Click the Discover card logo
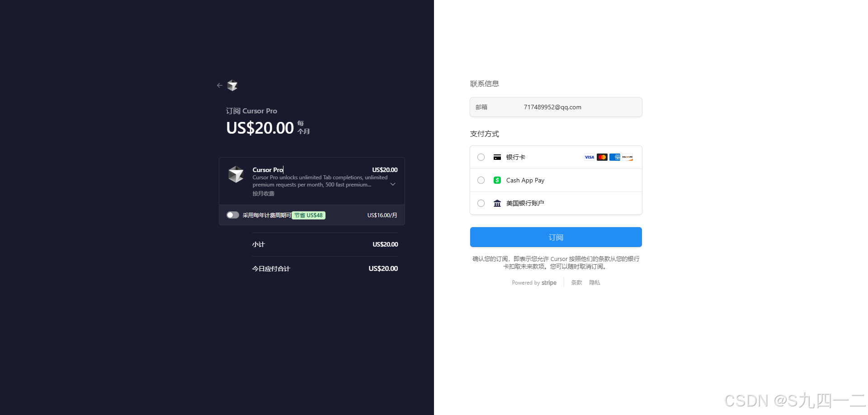 click(627, 157)
